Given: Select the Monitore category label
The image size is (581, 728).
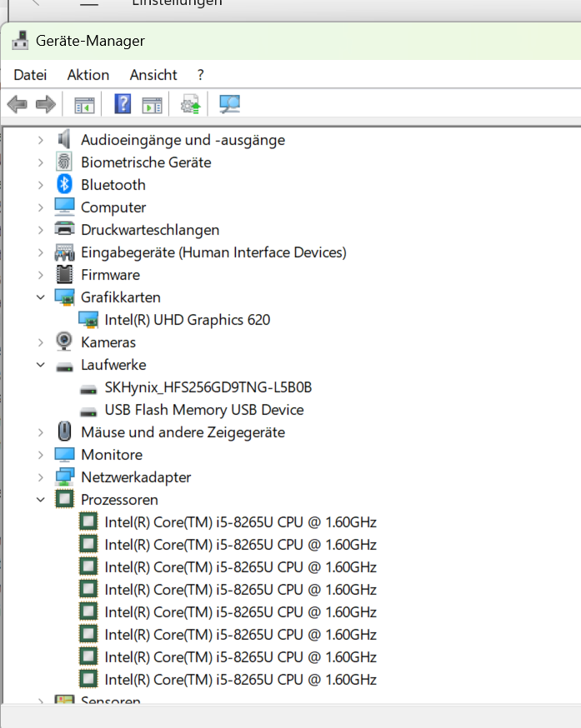Looking at the screenshot, I should point(112,455).
